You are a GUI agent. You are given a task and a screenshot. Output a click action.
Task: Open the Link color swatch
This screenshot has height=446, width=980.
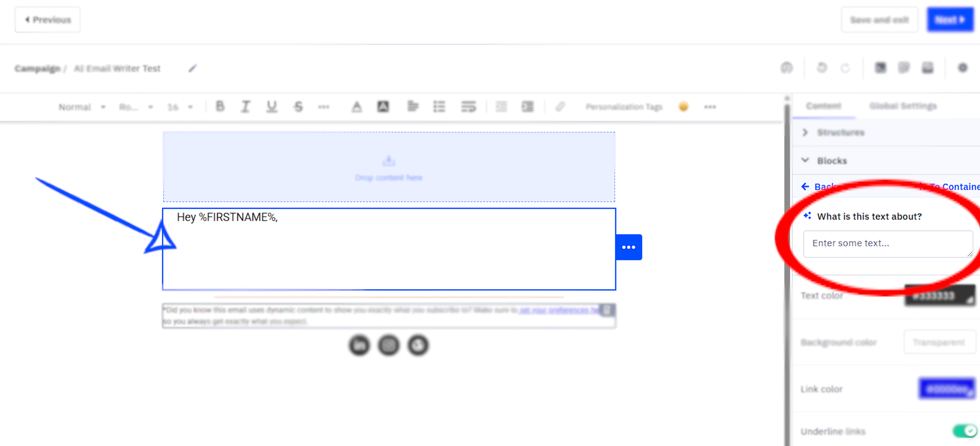coord(947,389)
